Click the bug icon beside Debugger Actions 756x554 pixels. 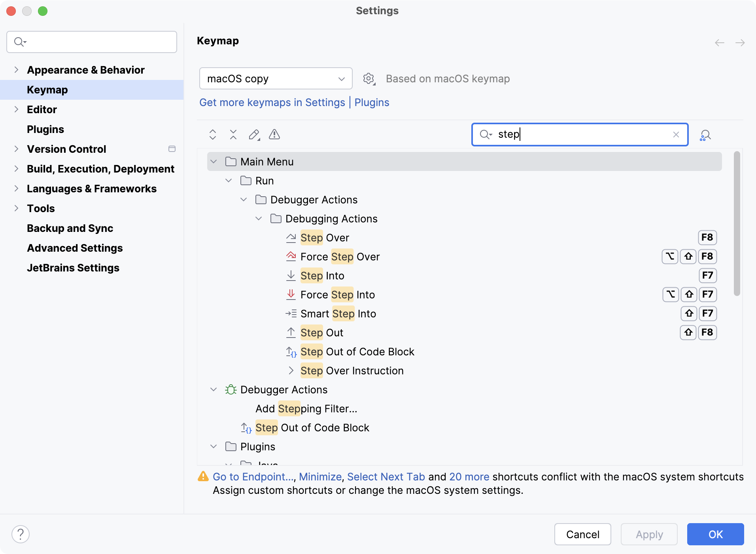point(231,389)
